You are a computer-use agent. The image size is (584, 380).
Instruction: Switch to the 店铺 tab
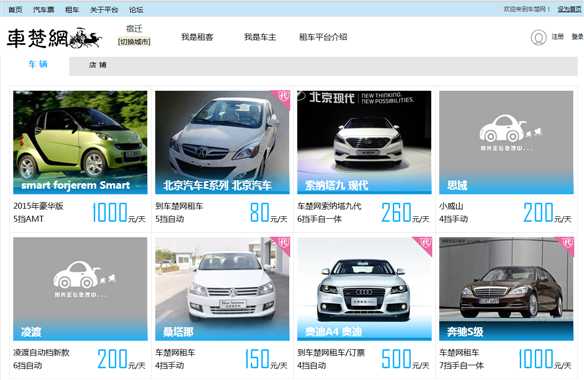(x=98, y=65)
